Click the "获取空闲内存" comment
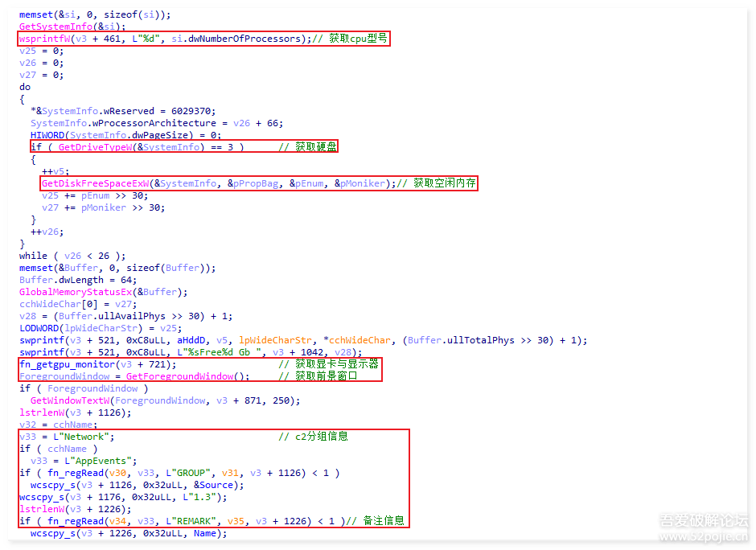 coord(445,183)
